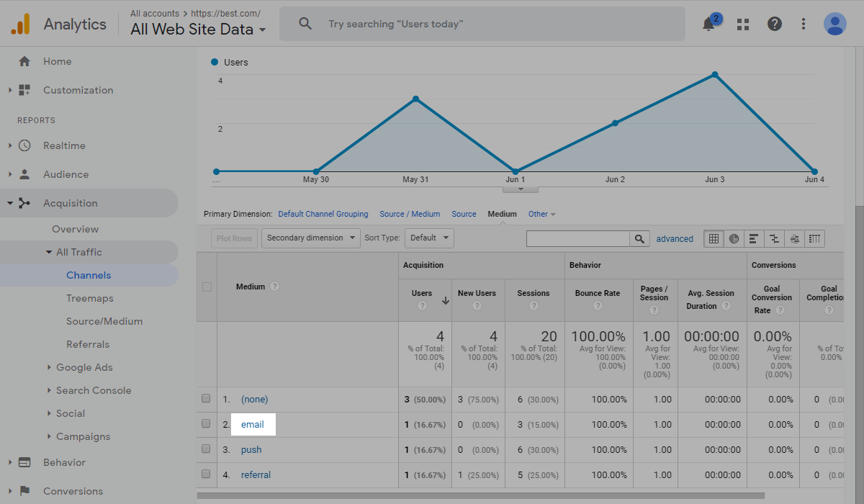Check the (none) medium row checkbox
864x504 pixels.
coord(206,398)
